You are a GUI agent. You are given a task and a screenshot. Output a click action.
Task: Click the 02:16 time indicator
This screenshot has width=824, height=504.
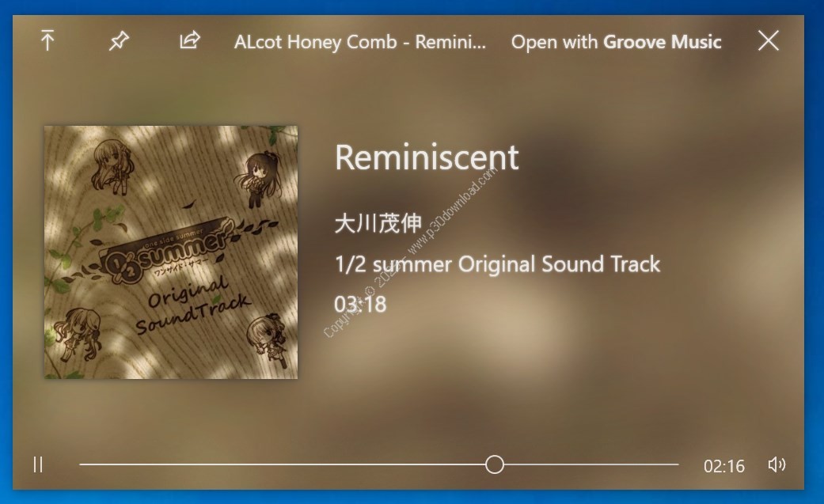click(x=723, y=466)
